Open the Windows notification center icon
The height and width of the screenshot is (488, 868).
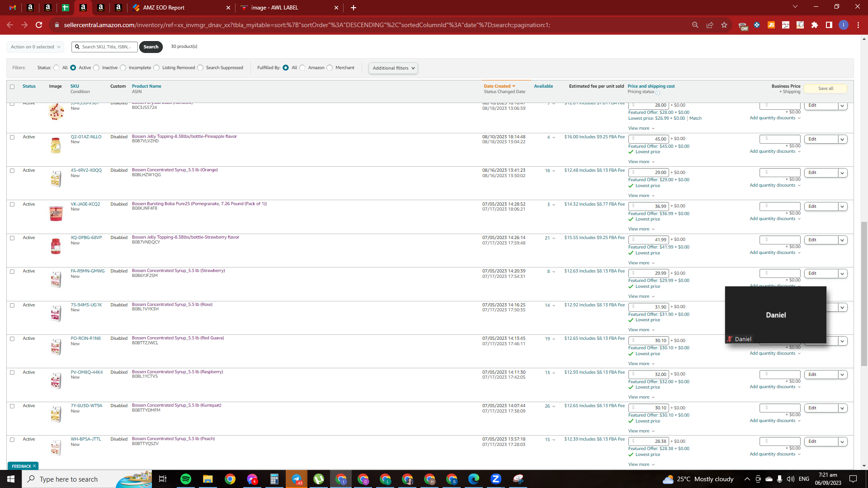point(853,479)
